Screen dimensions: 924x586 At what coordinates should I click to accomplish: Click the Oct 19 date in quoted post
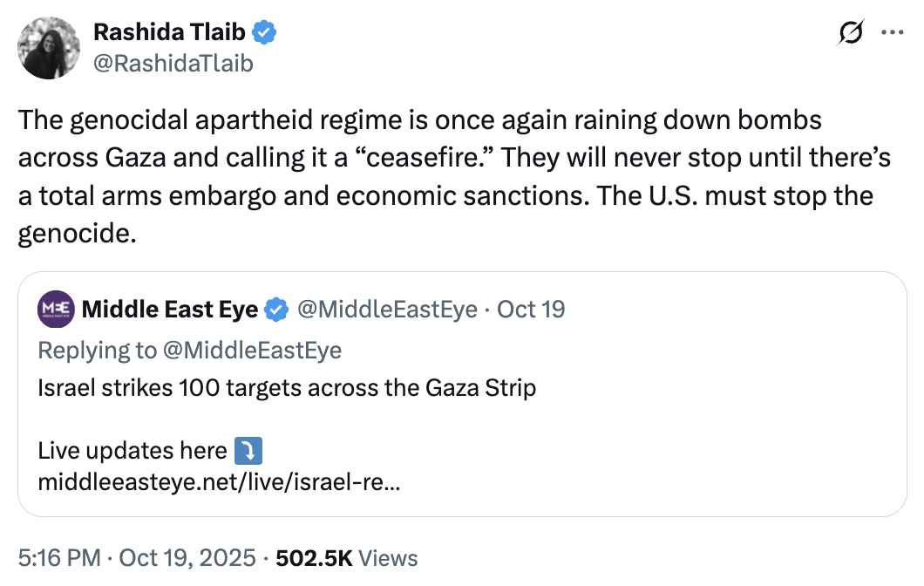coord(531,309)
